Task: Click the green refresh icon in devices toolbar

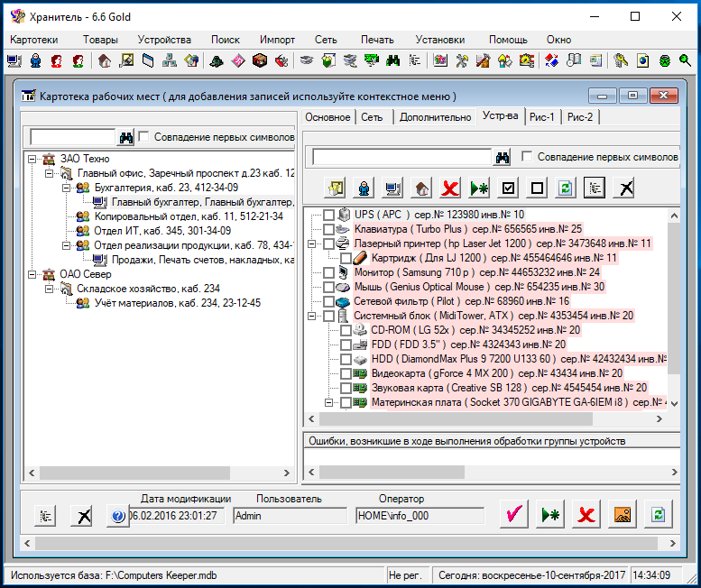Action: [x=566, y=188]
